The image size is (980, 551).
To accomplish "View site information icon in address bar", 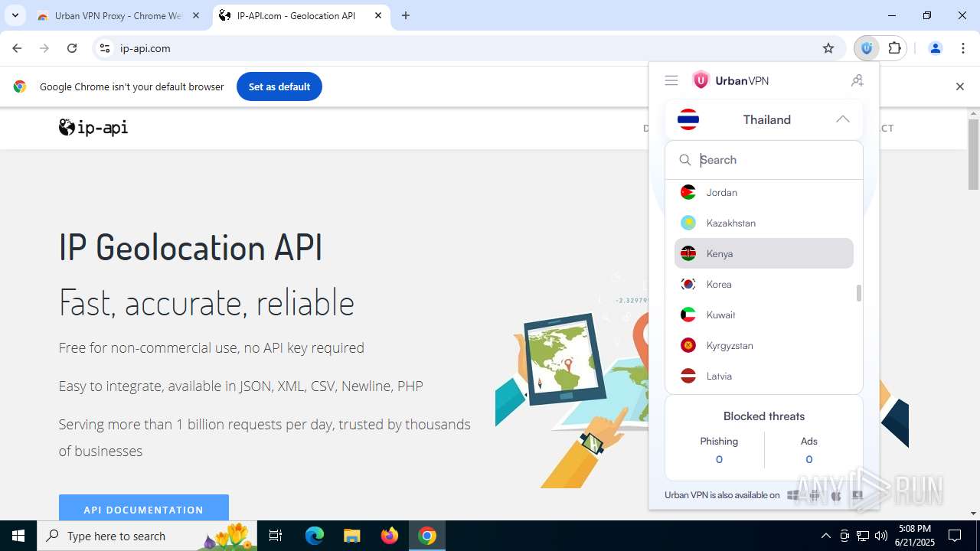I will click(x=106, y=48).
